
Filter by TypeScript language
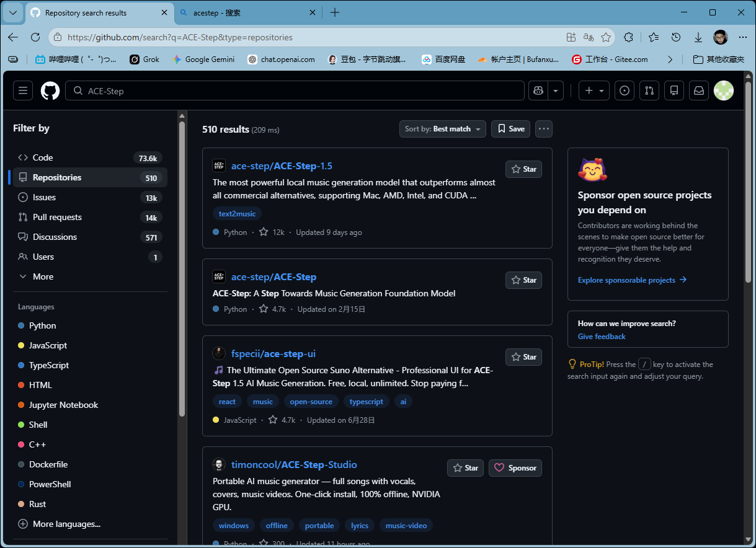(90, 365)
